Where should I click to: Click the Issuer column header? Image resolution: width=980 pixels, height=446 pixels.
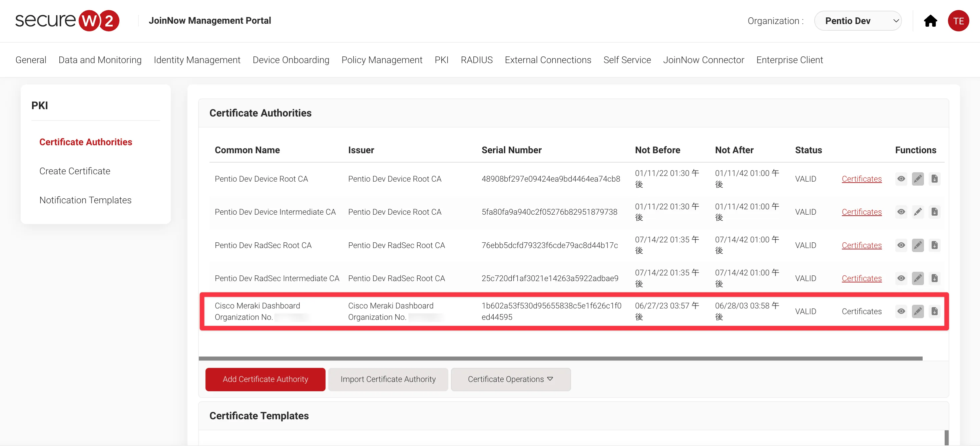[x=361, y=150]
